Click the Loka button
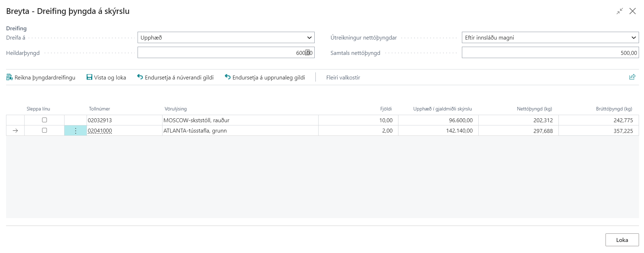Image resolution: width=644 pixels, height=253 pixels. pyautogui.click(x=622, y=240)
